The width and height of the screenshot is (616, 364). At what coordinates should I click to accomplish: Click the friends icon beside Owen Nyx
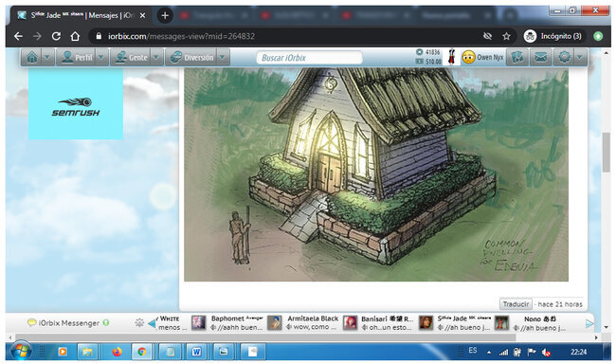click(x=517, y=58)
